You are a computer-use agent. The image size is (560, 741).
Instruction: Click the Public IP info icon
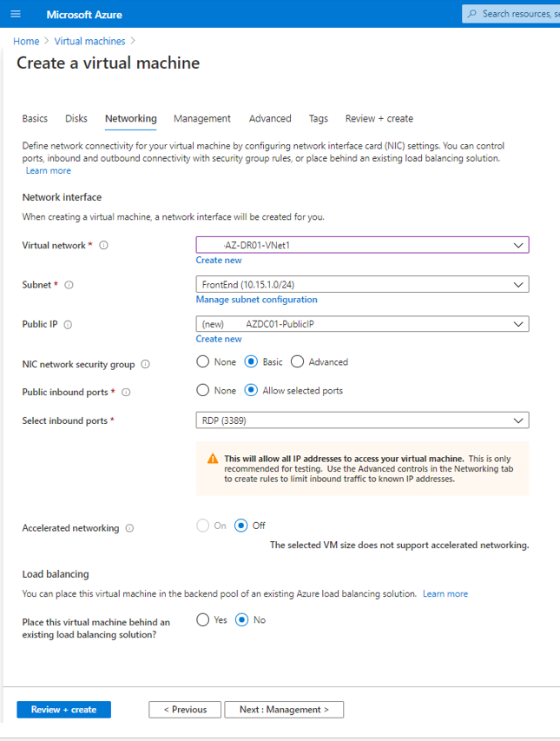click(68, 325)
